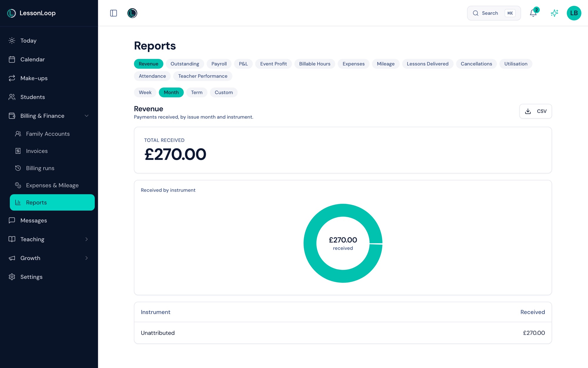Open the Lessons Delivered report tab
This screenshot has height=368, width=588.
coord(427,64)
